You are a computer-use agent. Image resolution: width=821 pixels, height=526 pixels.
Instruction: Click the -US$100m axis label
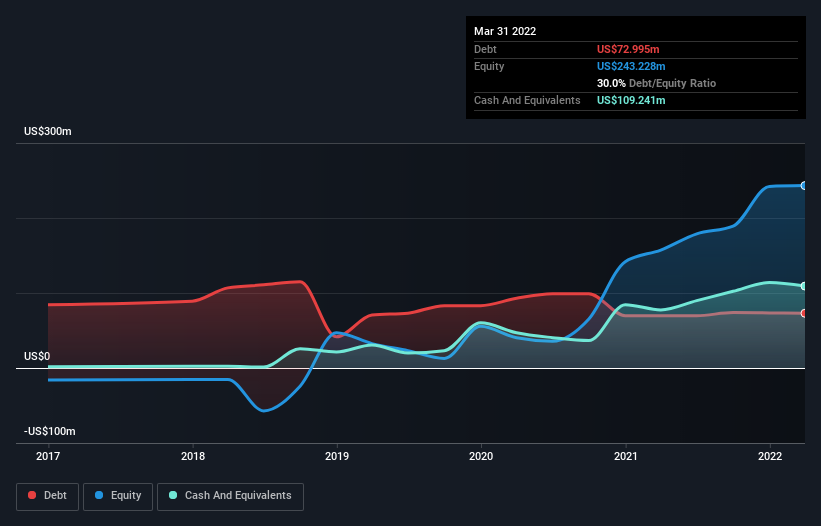pos(50,431)
